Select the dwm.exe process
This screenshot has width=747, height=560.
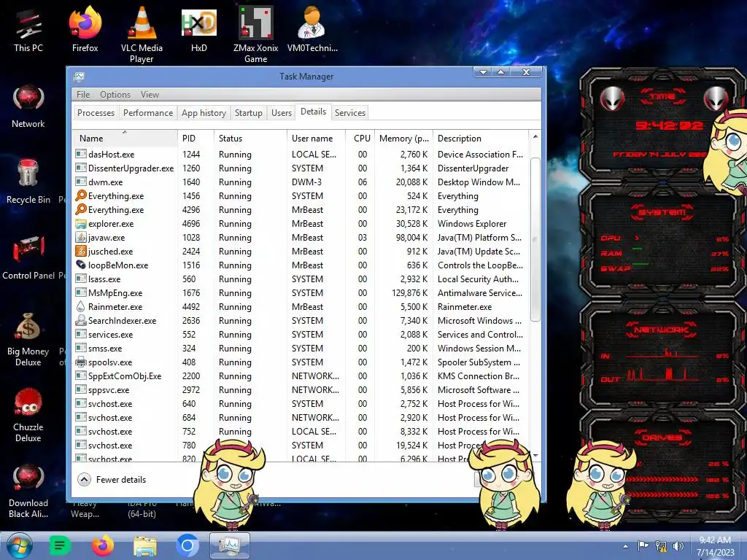(x=301, y=182)
